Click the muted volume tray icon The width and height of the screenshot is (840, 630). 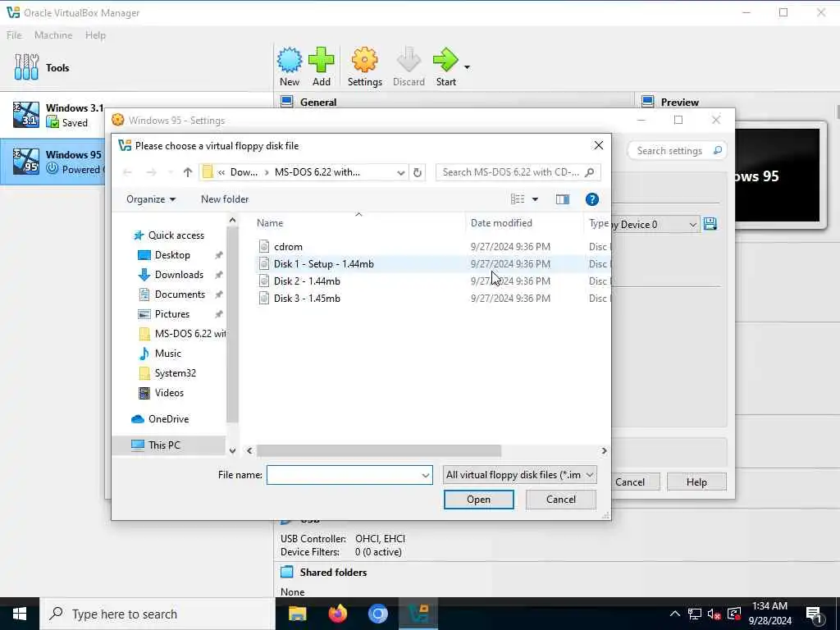[714, 614]
